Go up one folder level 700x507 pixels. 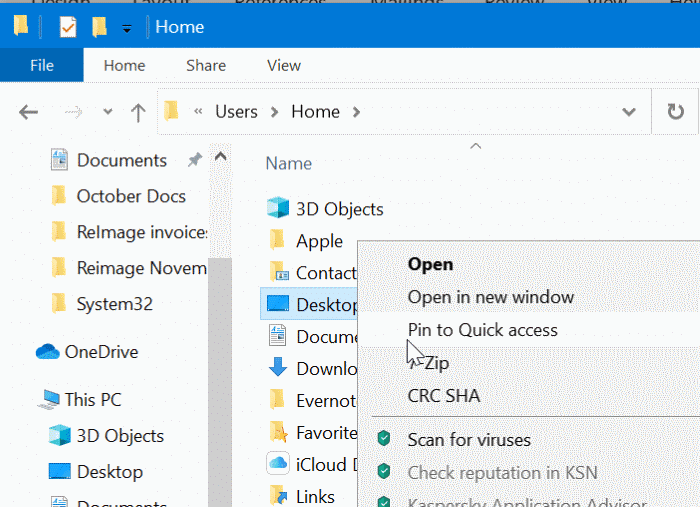(x=138, y=112)
